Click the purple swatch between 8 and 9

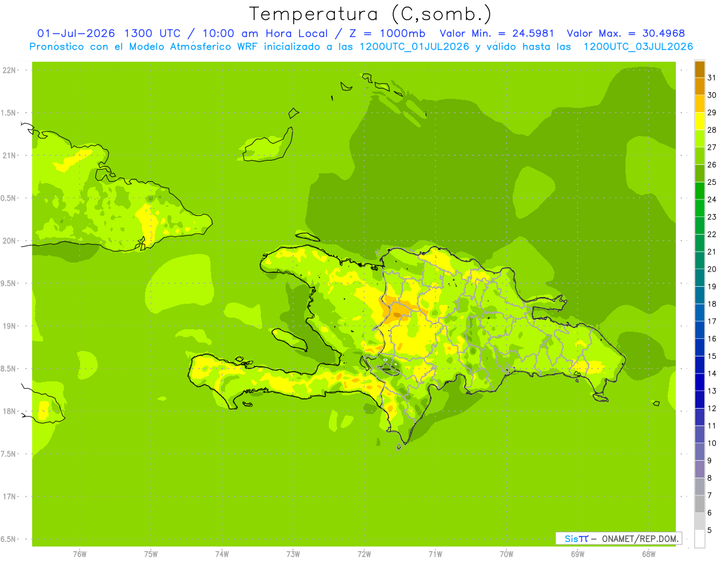(699, 469)
